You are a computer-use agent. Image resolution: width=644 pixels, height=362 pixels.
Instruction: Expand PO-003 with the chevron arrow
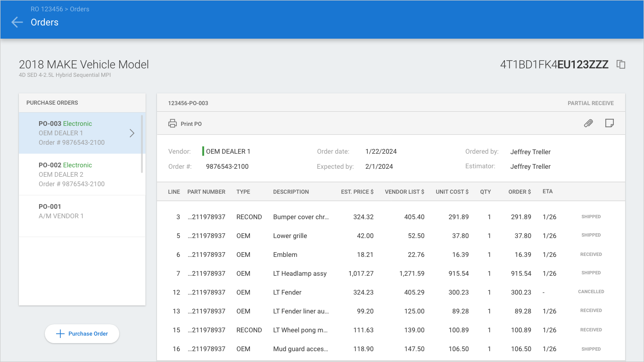coord(132,133)
